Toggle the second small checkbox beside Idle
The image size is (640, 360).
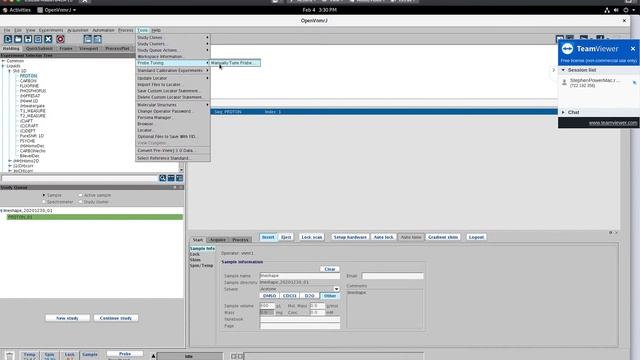[x=240, y=356]
